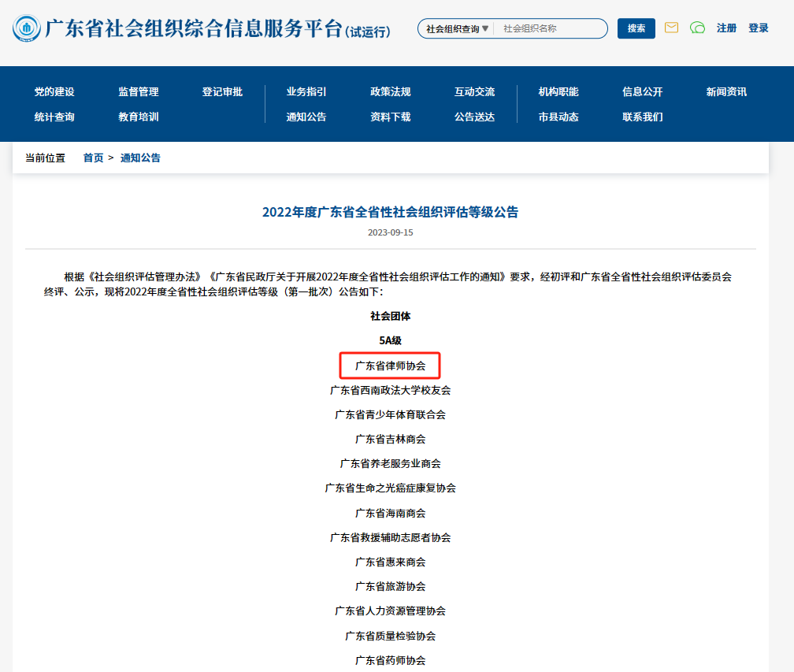Viewport: 794px width, 672px height.
Task: Open the 机构职能 menu item
Action: click(x=558, y=91)
